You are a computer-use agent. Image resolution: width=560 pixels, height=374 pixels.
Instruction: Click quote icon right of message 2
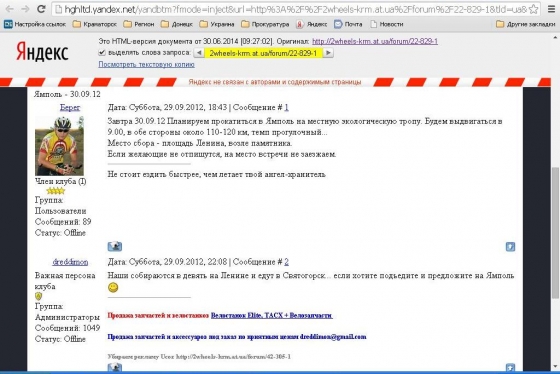[x=510, y=368]
